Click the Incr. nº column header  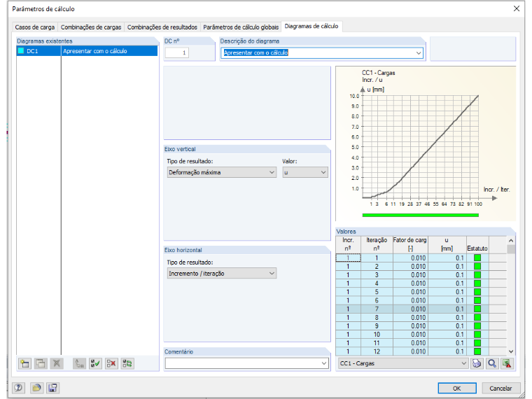pos(348,244)
